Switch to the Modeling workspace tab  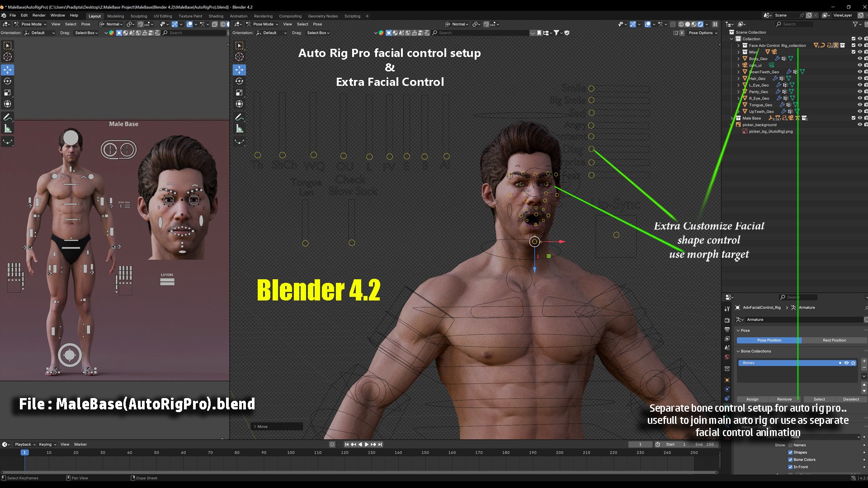116,16
